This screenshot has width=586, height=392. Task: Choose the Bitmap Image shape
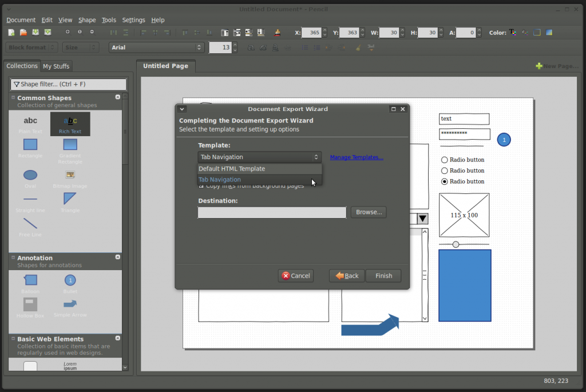click(x=70, y=175)
